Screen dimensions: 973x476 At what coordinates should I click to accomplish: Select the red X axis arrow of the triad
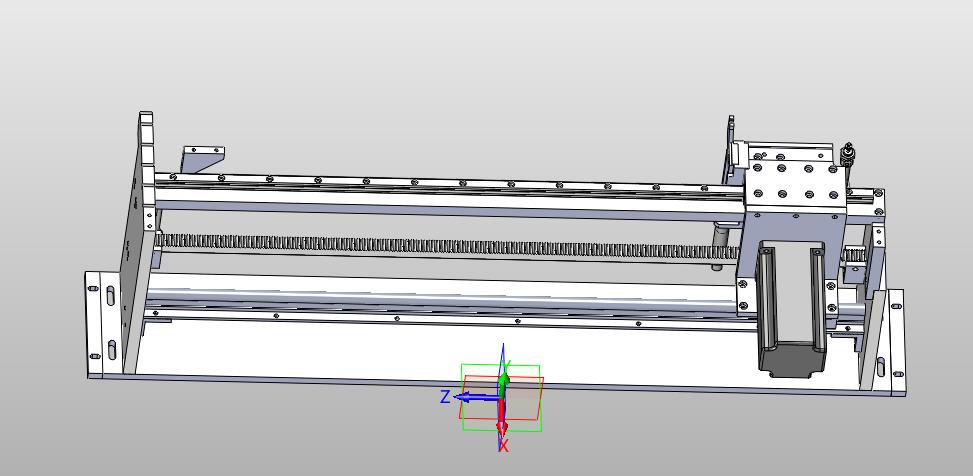(x=502, y=417)
